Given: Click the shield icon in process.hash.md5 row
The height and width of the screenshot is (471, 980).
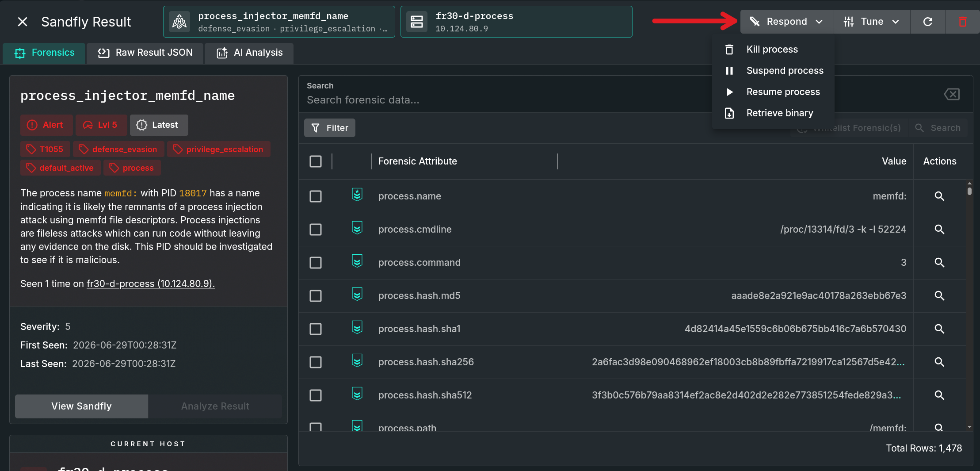Looking at the screenshot, I should click(357, 294).
